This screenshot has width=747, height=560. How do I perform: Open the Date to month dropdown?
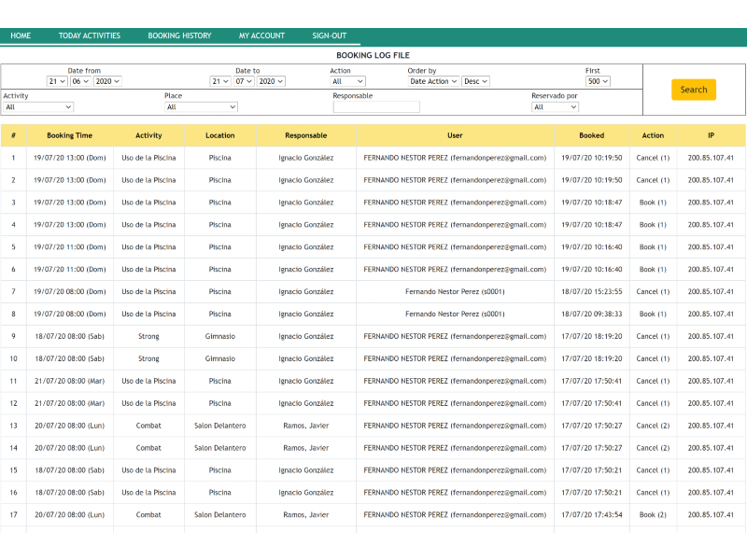click(244, 82)
